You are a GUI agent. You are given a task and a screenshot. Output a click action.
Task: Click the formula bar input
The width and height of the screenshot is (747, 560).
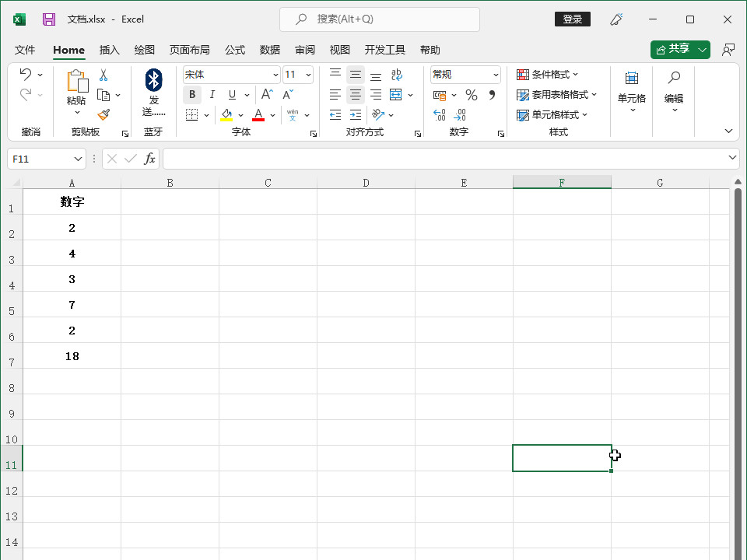point(445,159)
